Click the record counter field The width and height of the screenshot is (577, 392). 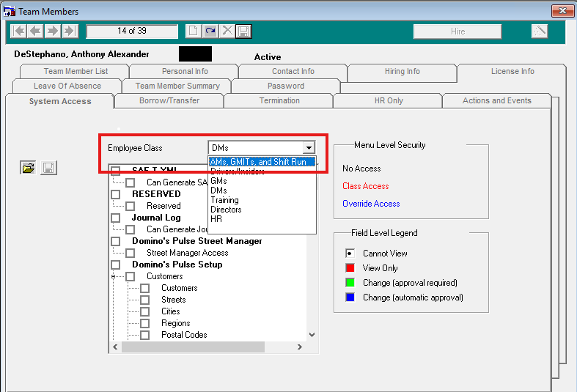132,31
